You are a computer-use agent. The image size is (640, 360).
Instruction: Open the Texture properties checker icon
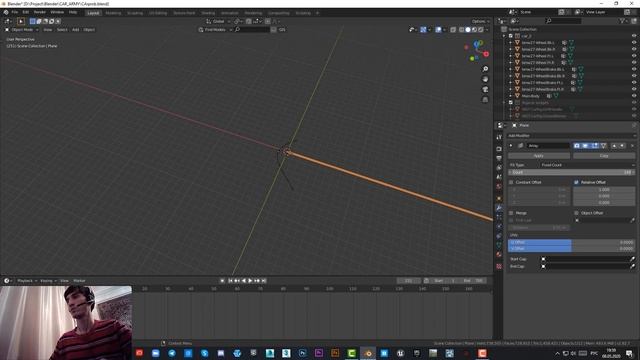point(499,266)
